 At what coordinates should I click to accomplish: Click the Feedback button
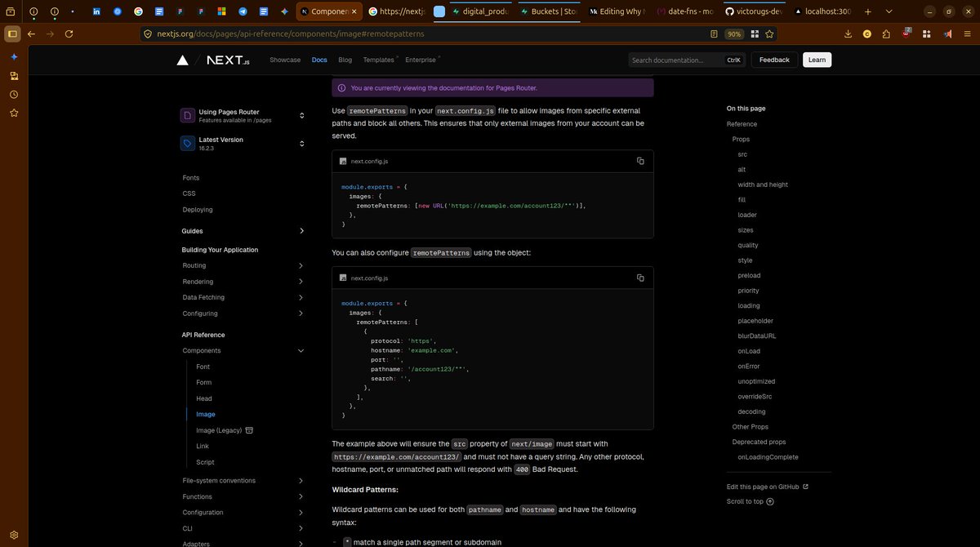pos(774,60)
